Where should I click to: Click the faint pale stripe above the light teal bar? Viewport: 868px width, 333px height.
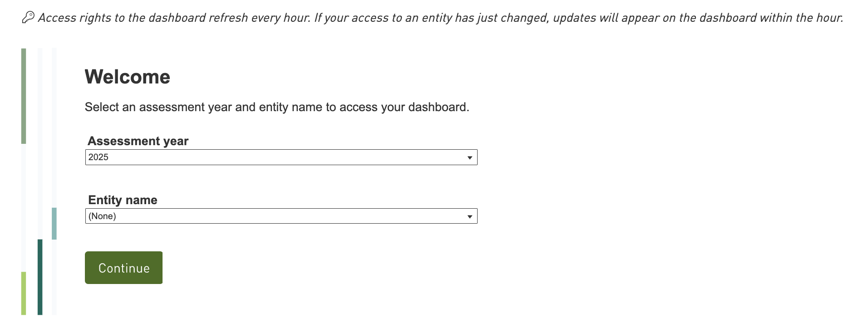coord(54,127)
